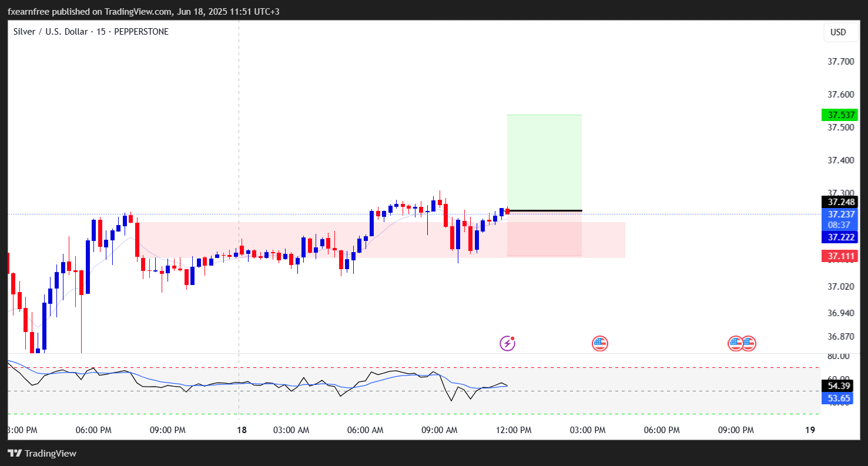
Task: Click the 37.400 price axis label
Action: (x=840, y=160)
